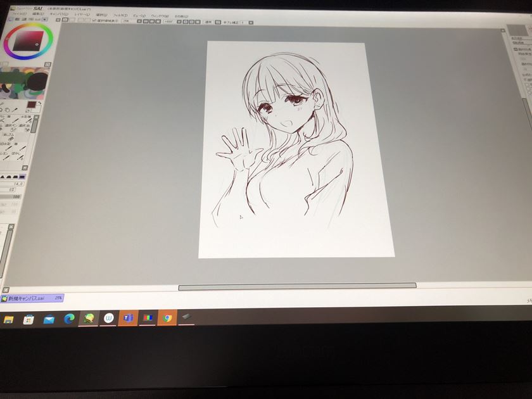Open the フィルタ (Filter) menu
This screenshot has height=399, width=532.
coord(120,15)
